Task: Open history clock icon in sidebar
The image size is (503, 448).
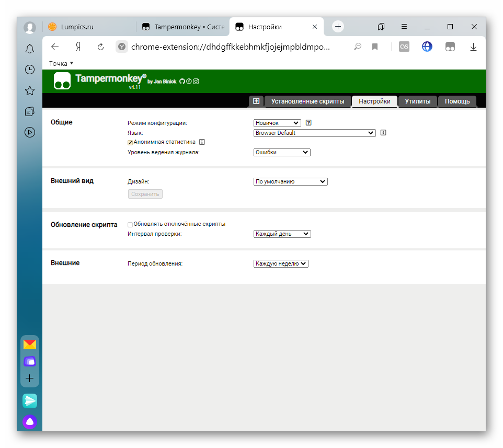Action: [30, 70]
